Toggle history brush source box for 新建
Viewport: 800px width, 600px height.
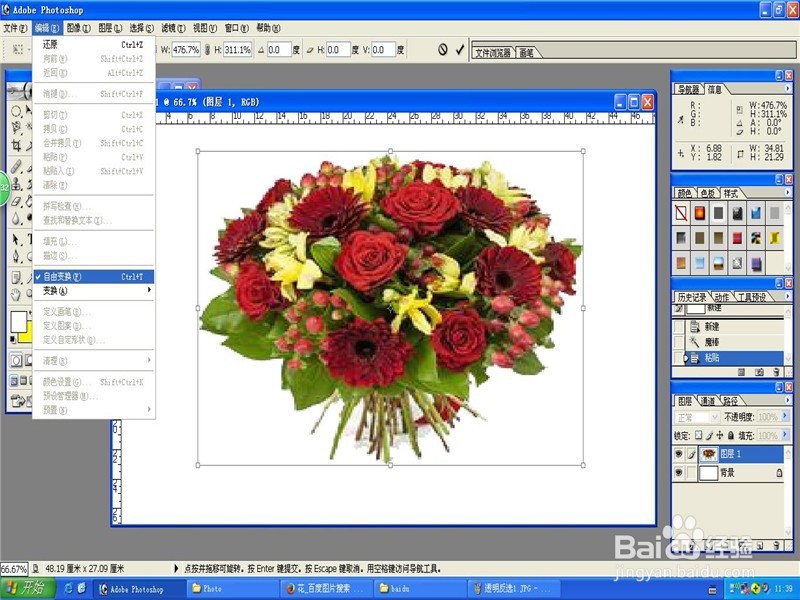pyautogui.click(x=679, y=327)
